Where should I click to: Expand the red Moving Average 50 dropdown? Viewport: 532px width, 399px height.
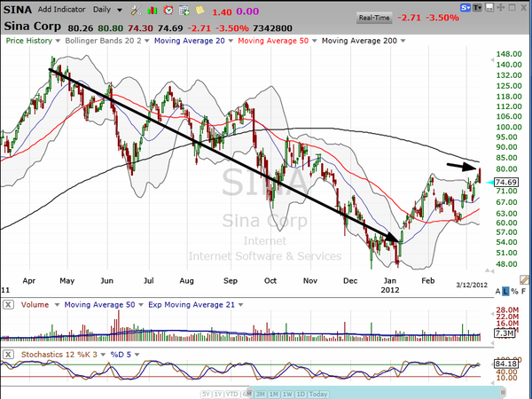pos(315,41)
